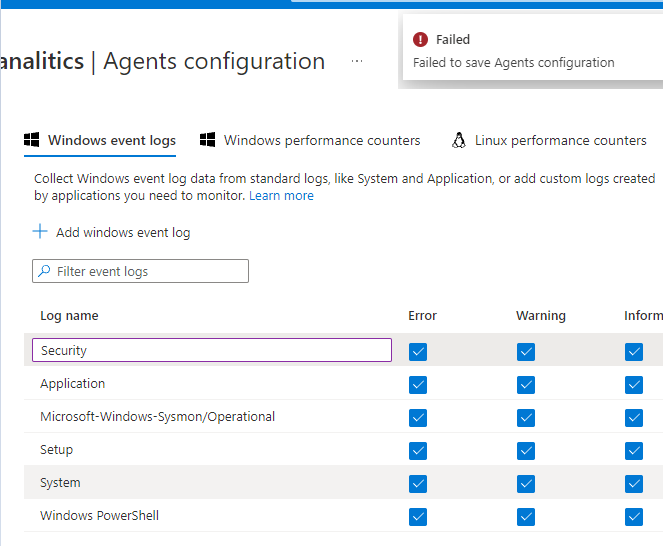Uncheck Information for Application log
663x546 pixels.
634,385
